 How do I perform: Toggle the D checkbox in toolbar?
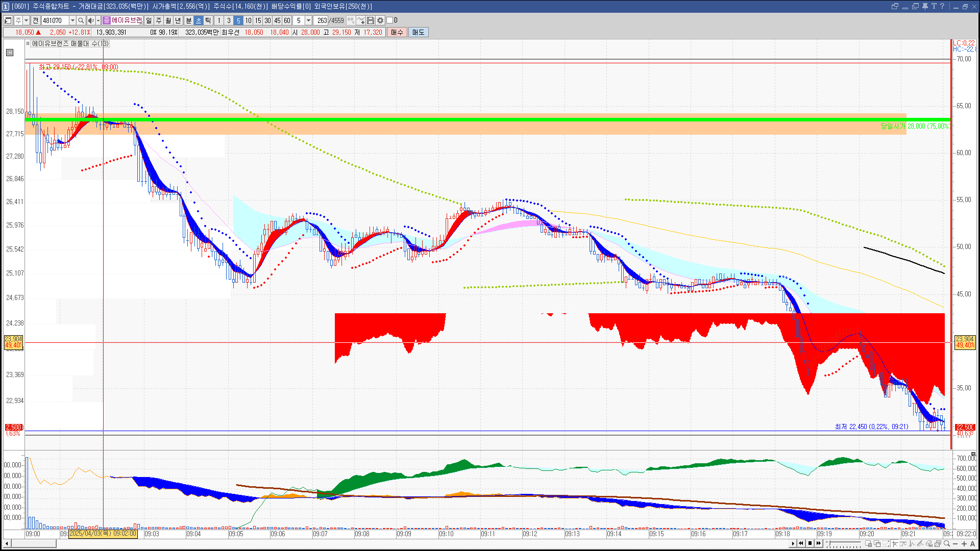point(390,20)
